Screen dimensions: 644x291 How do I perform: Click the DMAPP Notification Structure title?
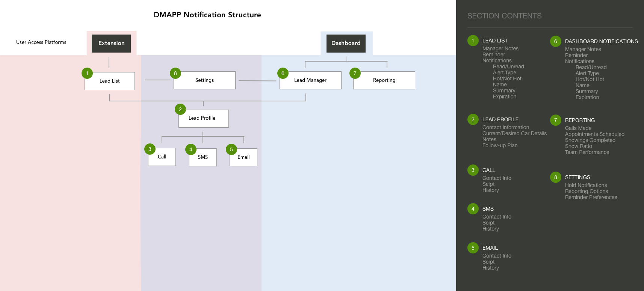pos(207,15)
